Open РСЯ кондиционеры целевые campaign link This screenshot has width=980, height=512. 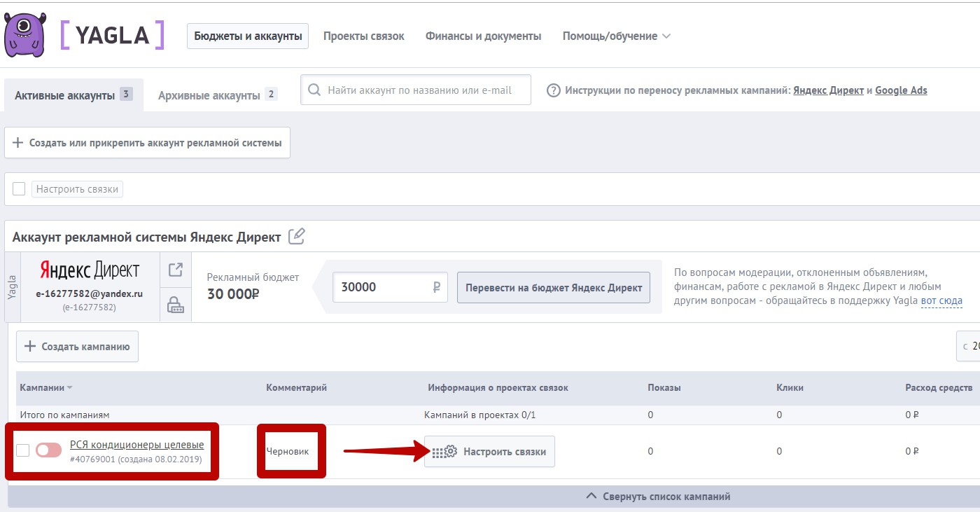coord(137,445)
